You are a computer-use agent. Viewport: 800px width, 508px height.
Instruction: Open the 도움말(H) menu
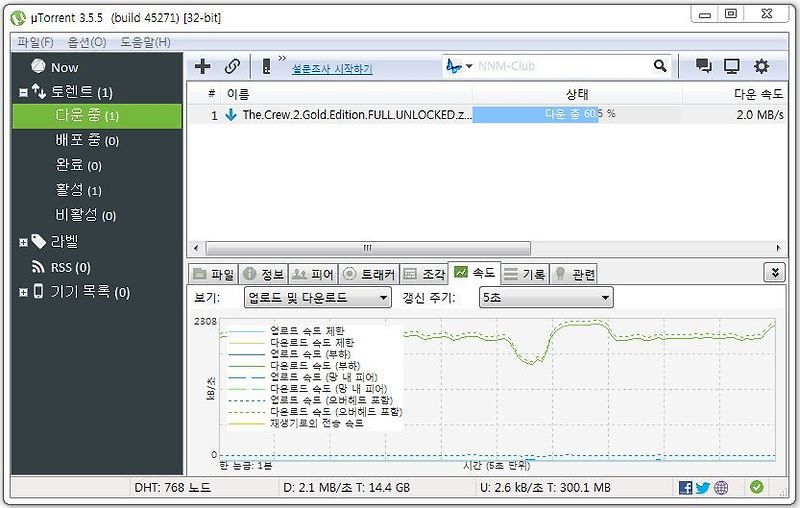pyautogui.click(x=145, y=42)
